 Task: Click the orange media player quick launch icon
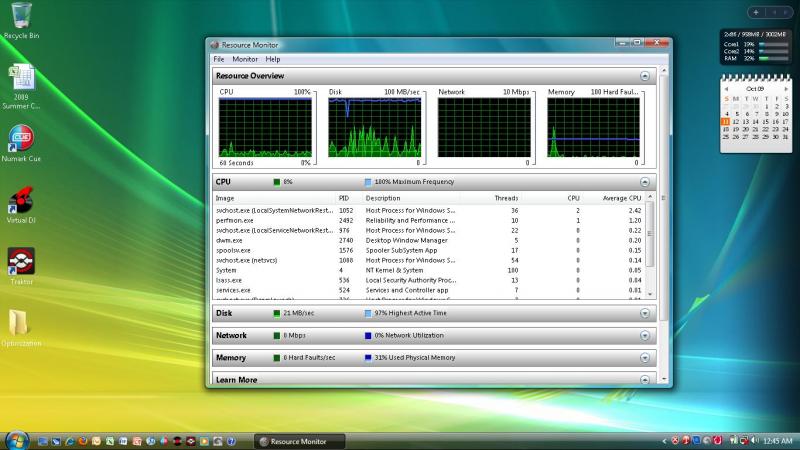204,441
